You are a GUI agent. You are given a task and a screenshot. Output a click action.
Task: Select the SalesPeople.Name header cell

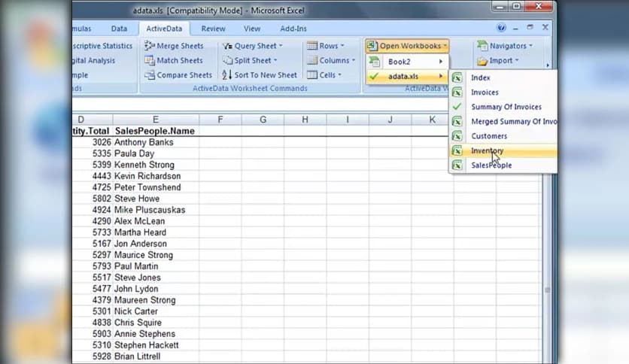pyautogui.click(x=156, y=131)
